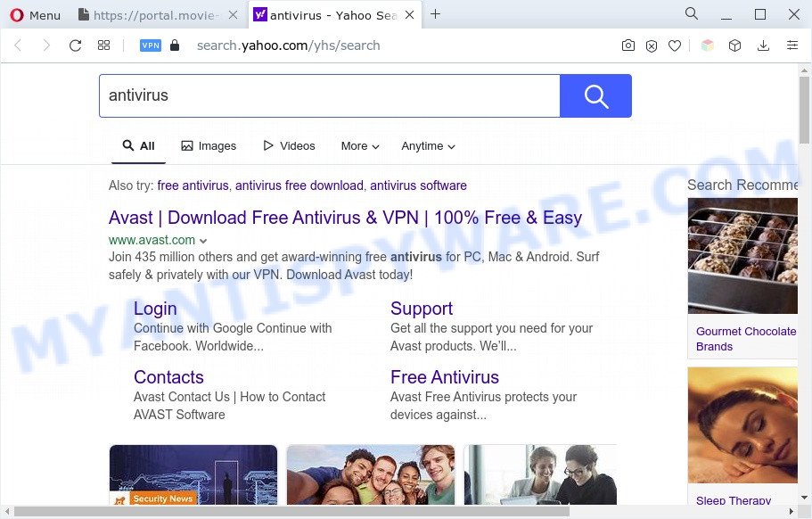Close the portal.movie tab

tap(233, 15)
